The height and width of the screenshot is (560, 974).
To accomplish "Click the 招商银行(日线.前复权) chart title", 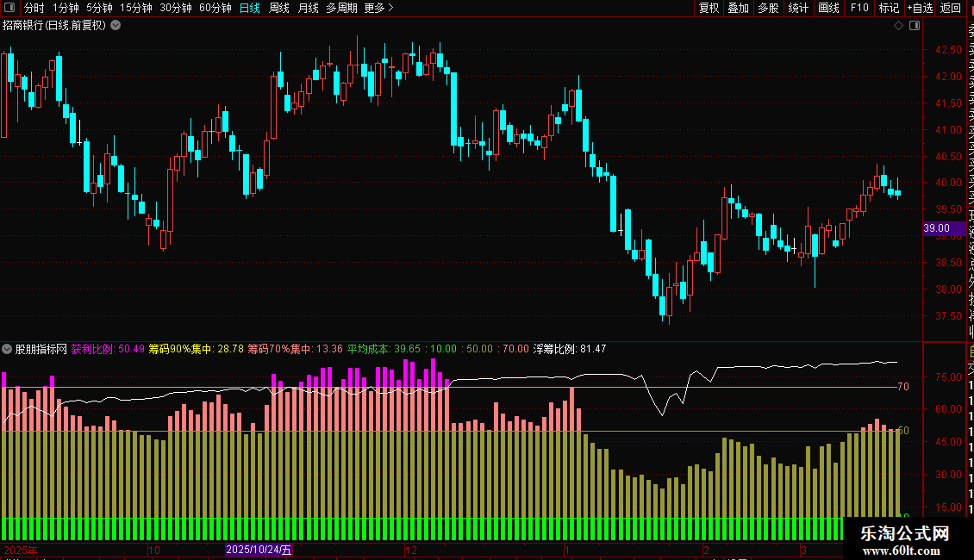I will pos(54,26).
